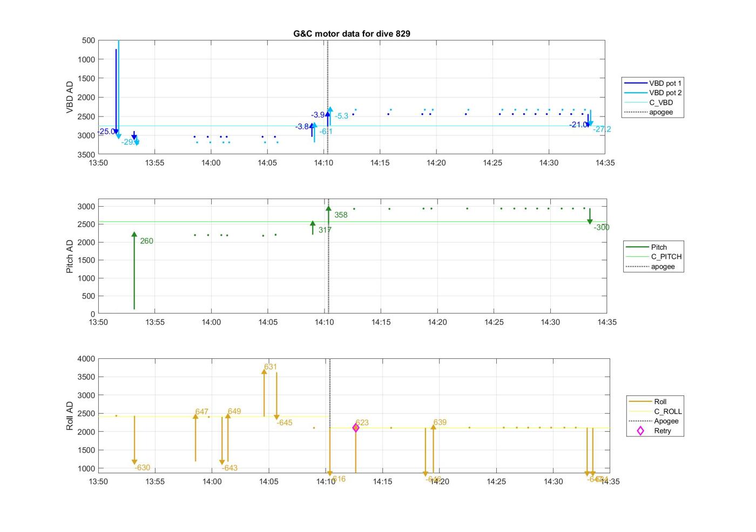Click the 'Pitch AD' y-axis label
Image resolution: width=756 pixels, height=532 pixels.
click(x=70, y=257)
